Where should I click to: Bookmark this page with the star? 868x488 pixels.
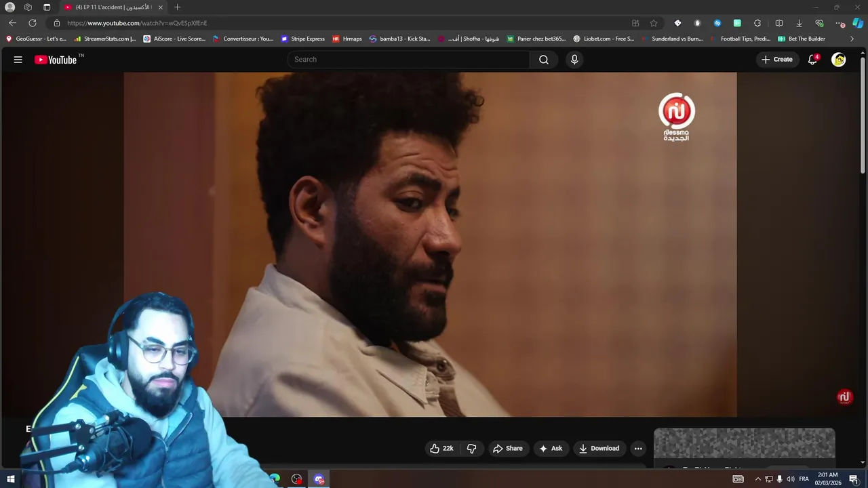pyautogui.click(x=654, y=22)
